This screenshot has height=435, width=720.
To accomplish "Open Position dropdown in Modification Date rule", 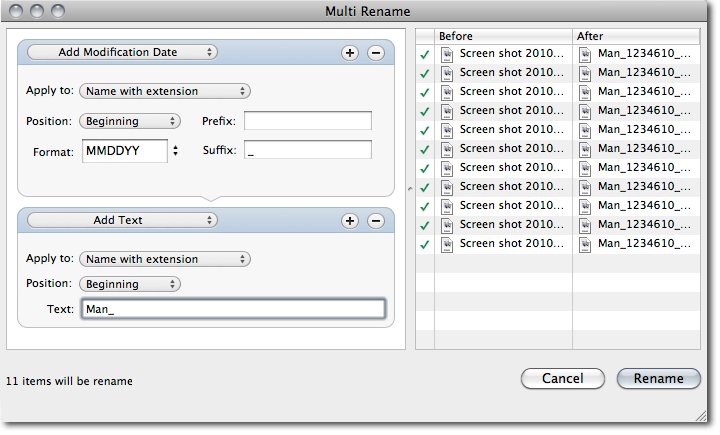I will [130, 121].
